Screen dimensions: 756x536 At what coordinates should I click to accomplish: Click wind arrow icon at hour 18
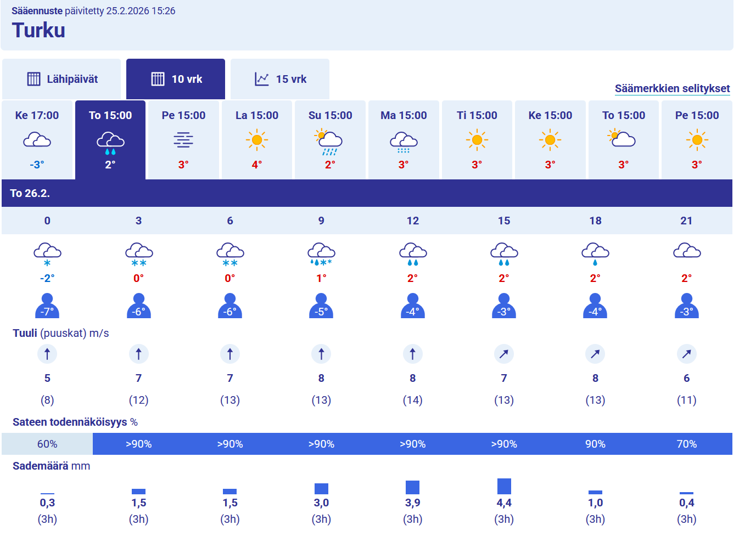595,354
